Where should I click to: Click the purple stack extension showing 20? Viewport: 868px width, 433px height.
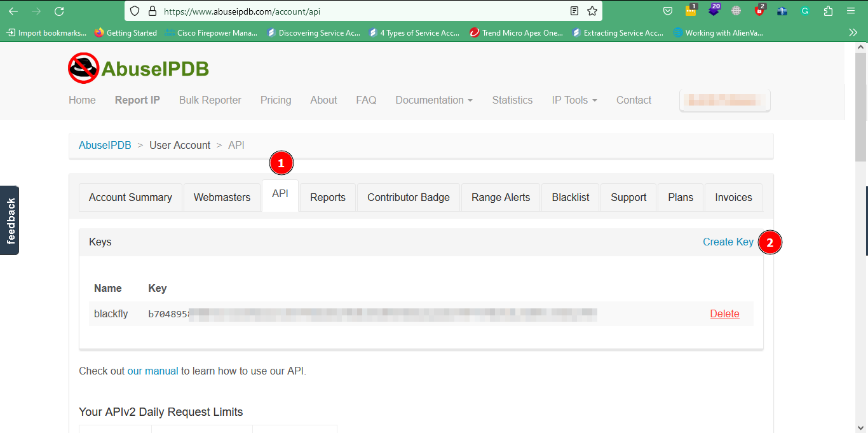[x=714, y=11]
